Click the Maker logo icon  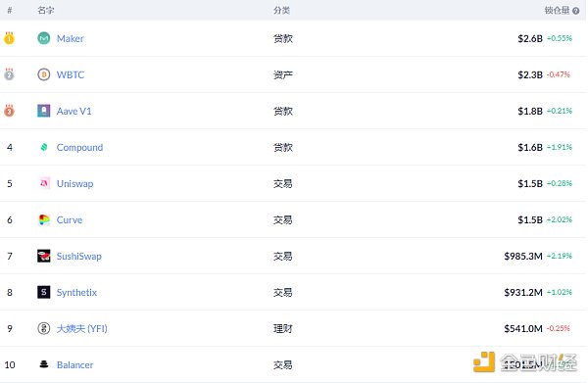coord(44,38)
